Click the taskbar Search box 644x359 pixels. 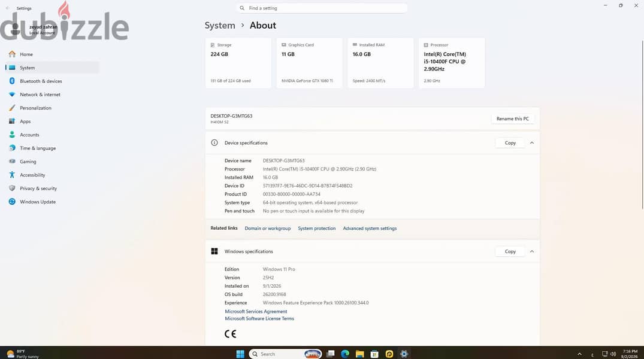[286, 354]
